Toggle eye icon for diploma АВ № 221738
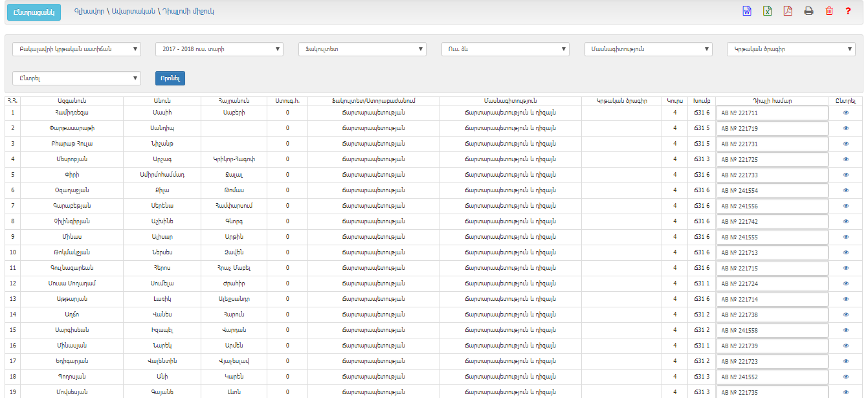 click(845, 315)
